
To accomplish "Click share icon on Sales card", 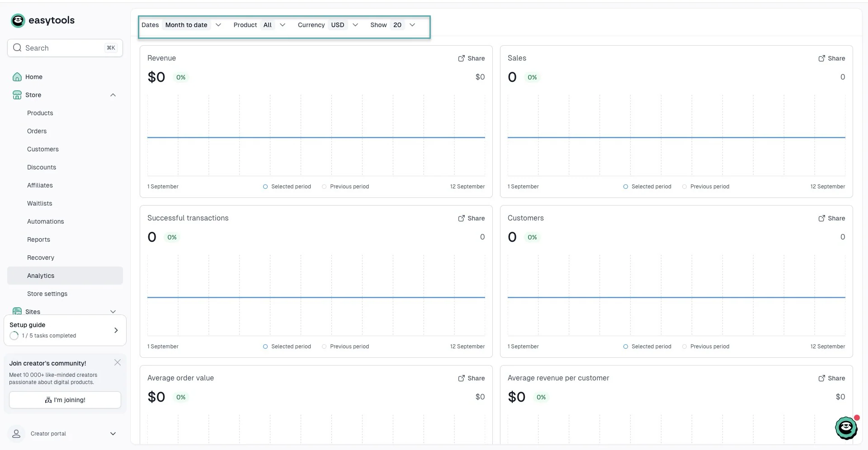I will pos(821,58).
